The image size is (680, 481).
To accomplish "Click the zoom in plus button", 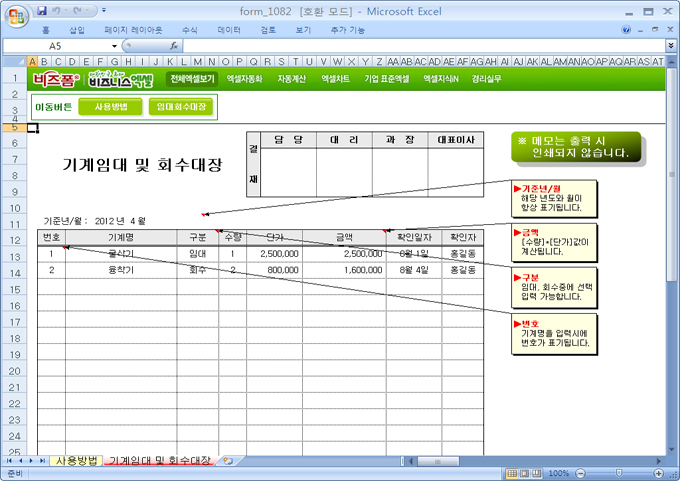I will (x=659, y=473).
